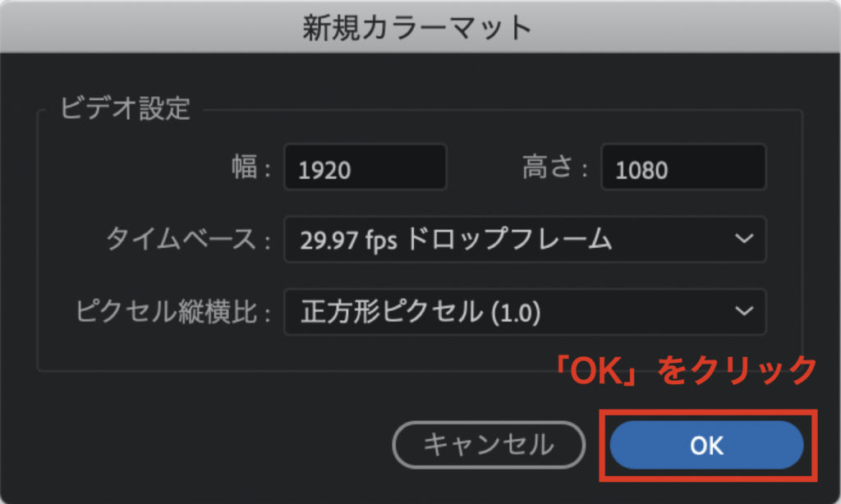Image resolution: width=841 pixels, height=504 pixels.
Task: Click the 新規カラーマット title bar
Action: pos(420,27)
